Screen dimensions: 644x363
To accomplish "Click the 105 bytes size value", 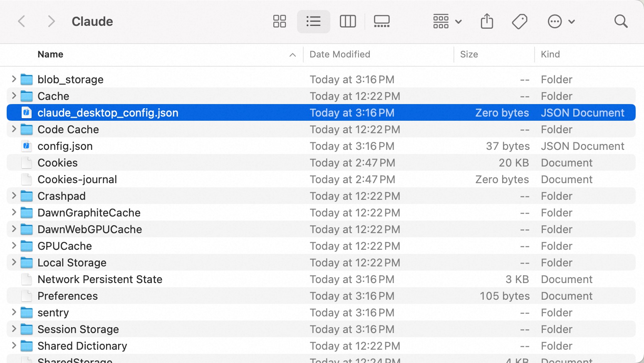I will click(x=505, y=296).
